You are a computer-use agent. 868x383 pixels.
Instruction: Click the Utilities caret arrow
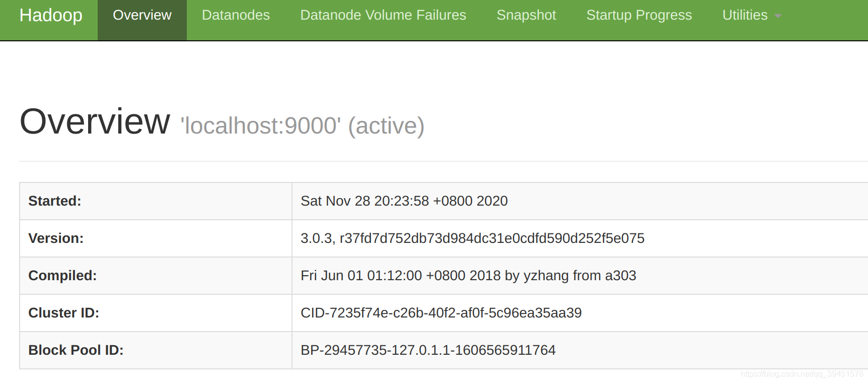(x=778, y=17)
